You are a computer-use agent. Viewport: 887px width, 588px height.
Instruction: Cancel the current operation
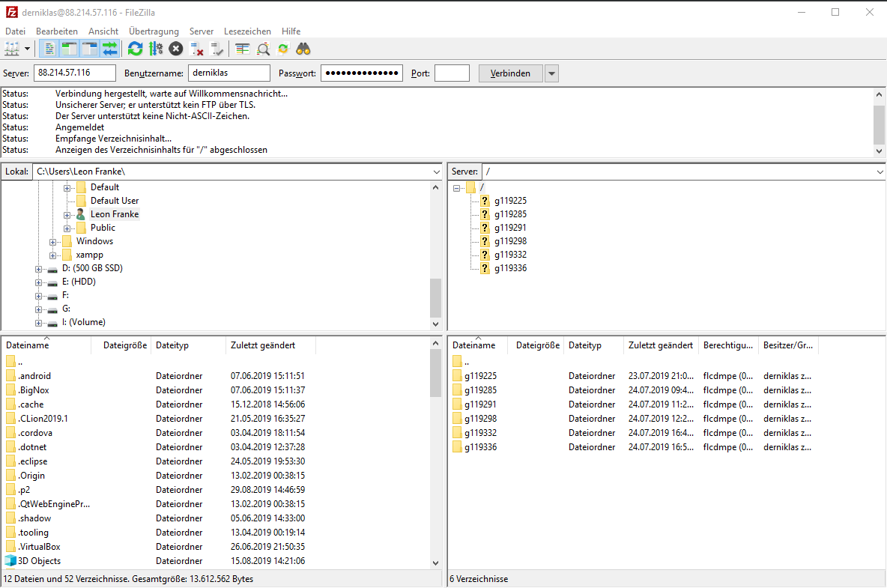(176, 49)
